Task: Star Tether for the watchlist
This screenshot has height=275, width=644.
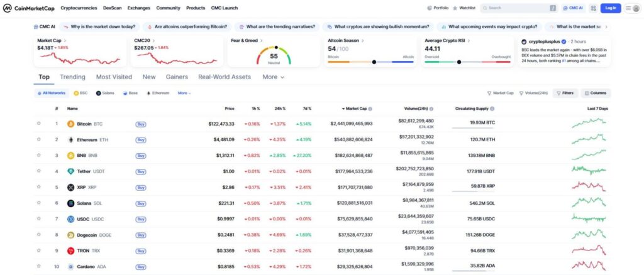Action: click(38, 171)
